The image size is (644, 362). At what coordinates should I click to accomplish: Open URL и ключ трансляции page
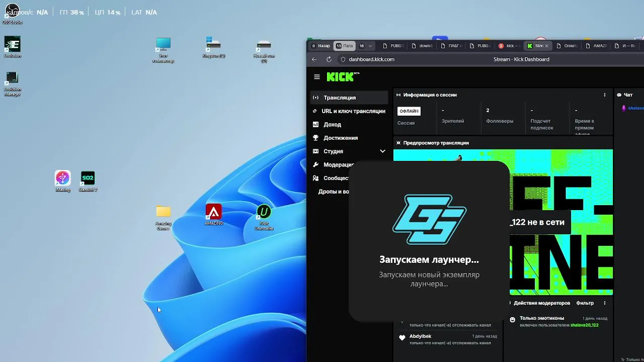[x=349, y=111]
